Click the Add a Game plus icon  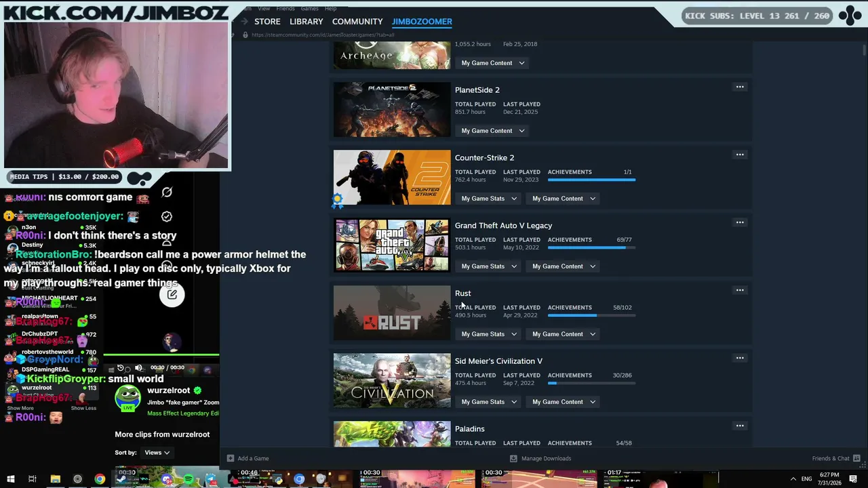231,458
